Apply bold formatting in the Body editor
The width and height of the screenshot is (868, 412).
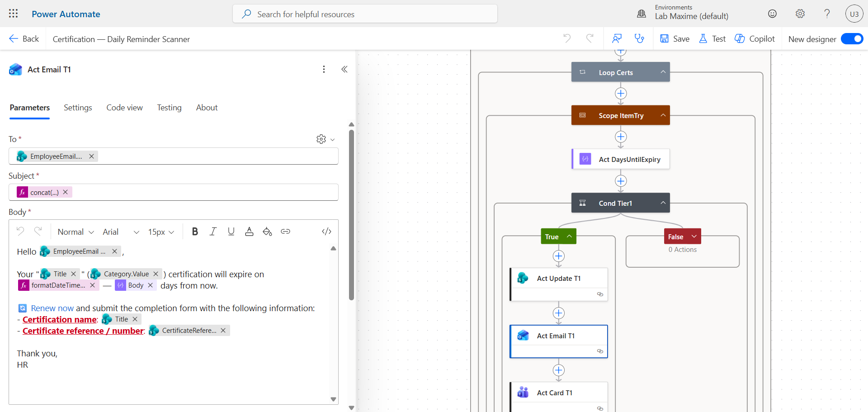tap(195, 232)
